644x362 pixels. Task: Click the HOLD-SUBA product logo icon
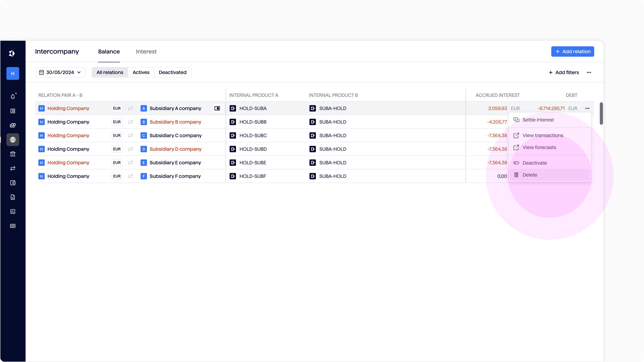233,108
